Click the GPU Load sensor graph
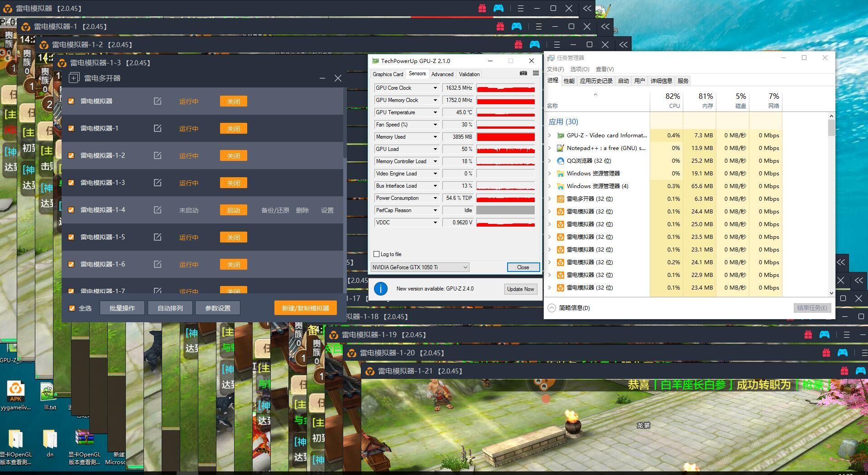 [505, 149]
